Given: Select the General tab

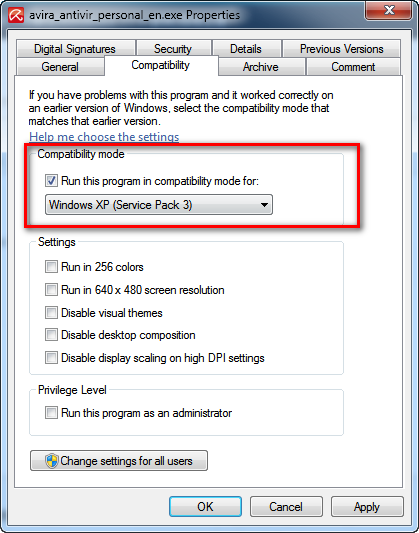Looking at the screenshot, I should (60, 67).
